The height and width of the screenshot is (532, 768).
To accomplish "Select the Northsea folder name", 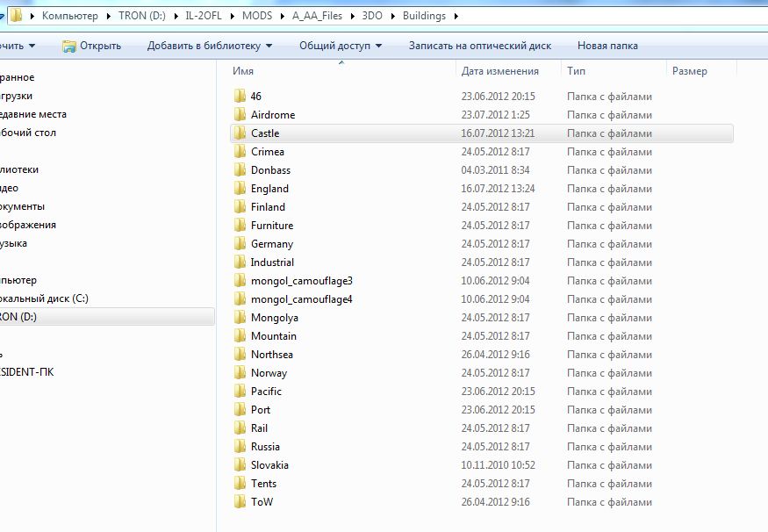I will click(x=272, y=354).
